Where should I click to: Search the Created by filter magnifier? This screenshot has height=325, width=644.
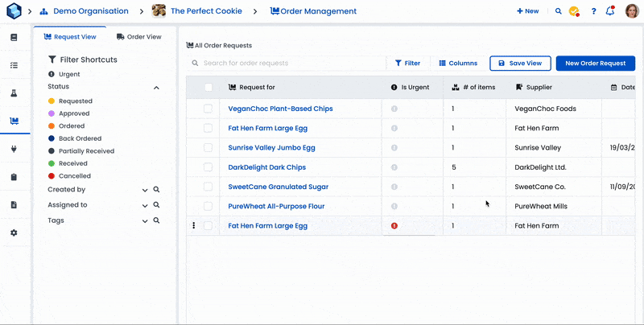pyautogui.click(x=157, y=190)
